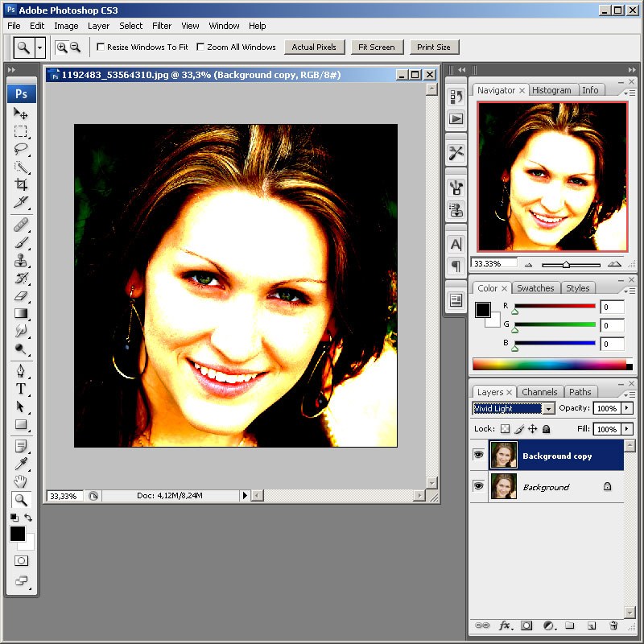The width and height of the screenshot is (644, 644).
Task: Hide the Background copy layer
Action: coord(478,455)
